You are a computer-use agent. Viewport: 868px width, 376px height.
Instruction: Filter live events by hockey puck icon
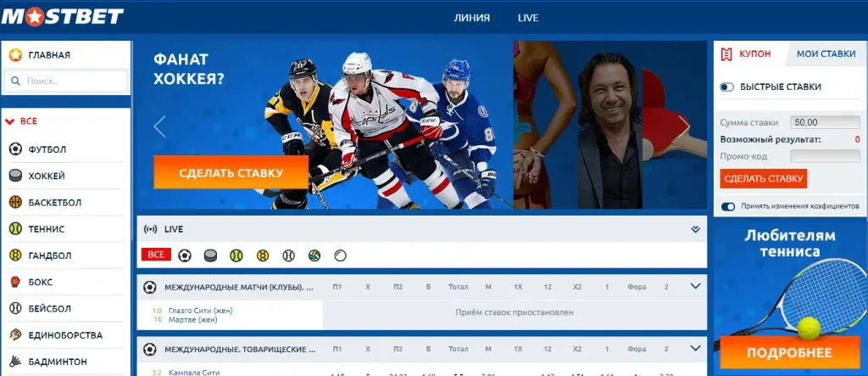coord(210,255)
